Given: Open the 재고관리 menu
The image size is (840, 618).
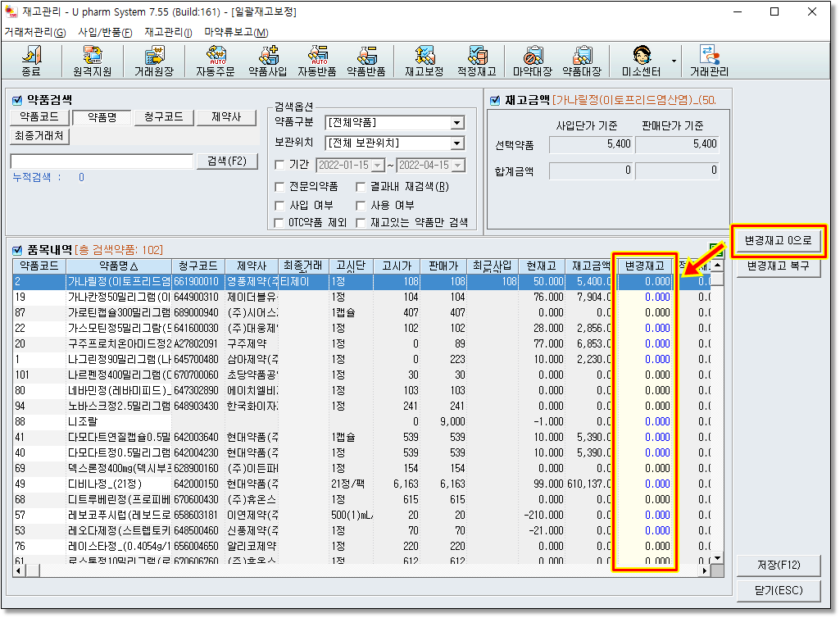Looking at the screenshot, I should pyautogui.click(x=168, y=32).
